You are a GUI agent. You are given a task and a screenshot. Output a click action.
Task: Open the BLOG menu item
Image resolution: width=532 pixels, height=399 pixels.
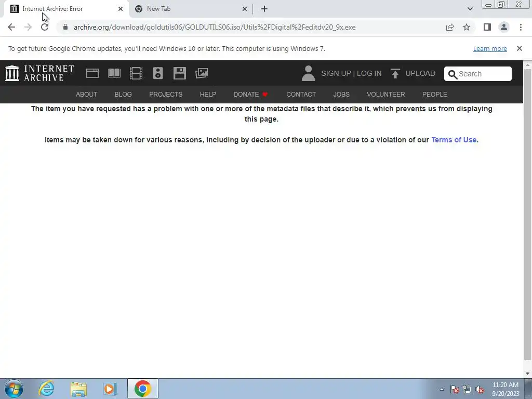(x=123, y=95)
